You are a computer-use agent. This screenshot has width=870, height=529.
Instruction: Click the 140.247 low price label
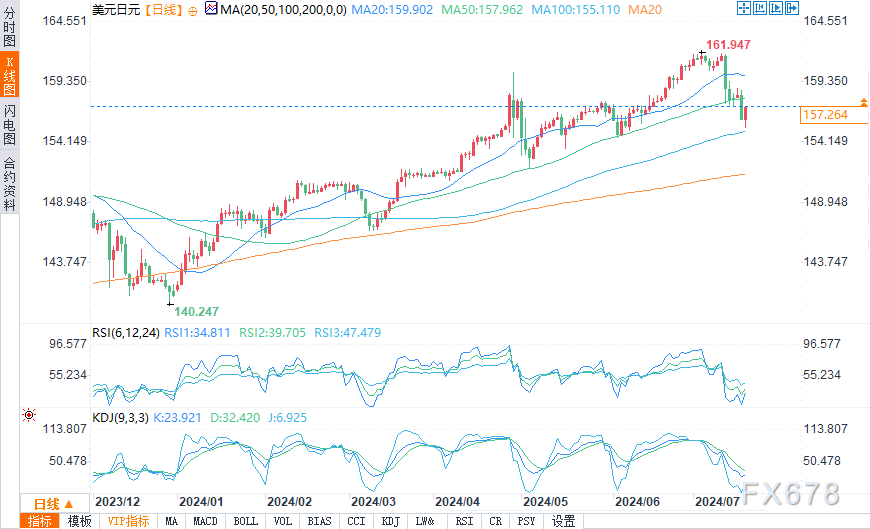[x=196, y=312]
